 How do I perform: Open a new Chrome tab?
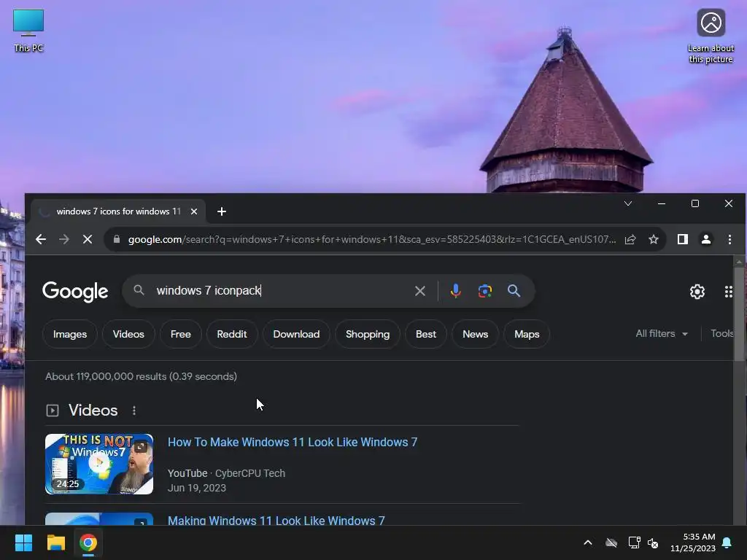pos(222,211)
